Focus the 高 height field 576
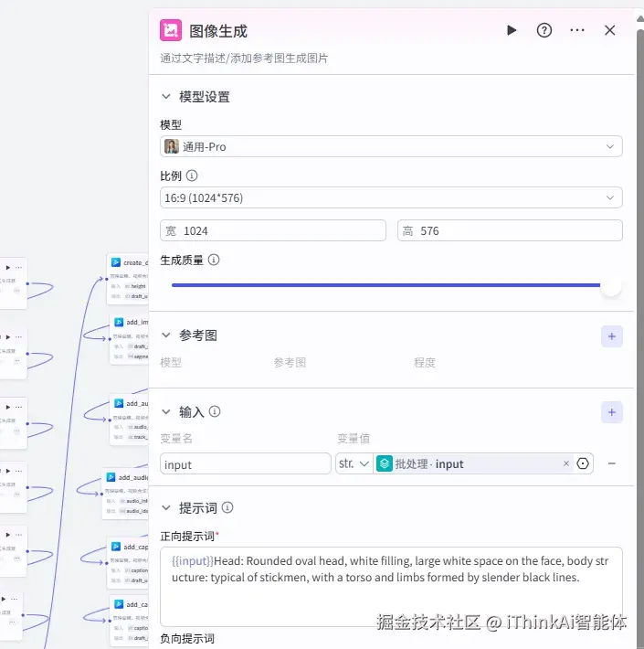The width and height of the screenshot is (644, 649). click(x=510, y=230)
